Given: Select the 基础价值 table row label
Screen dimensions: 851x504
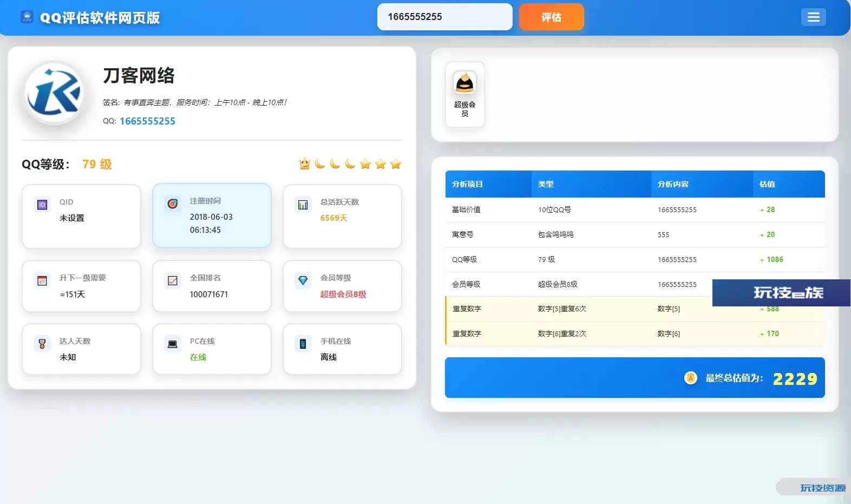Looking at the screenshot, I should point(466,210).
